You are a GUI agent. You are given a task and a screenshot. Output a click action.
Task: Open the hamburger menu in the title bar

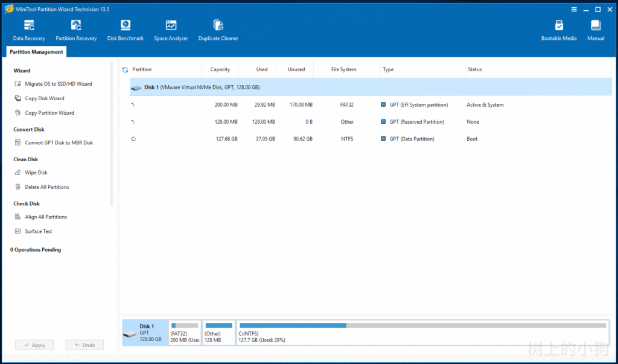pyautogui.click(x=573, y=9)
